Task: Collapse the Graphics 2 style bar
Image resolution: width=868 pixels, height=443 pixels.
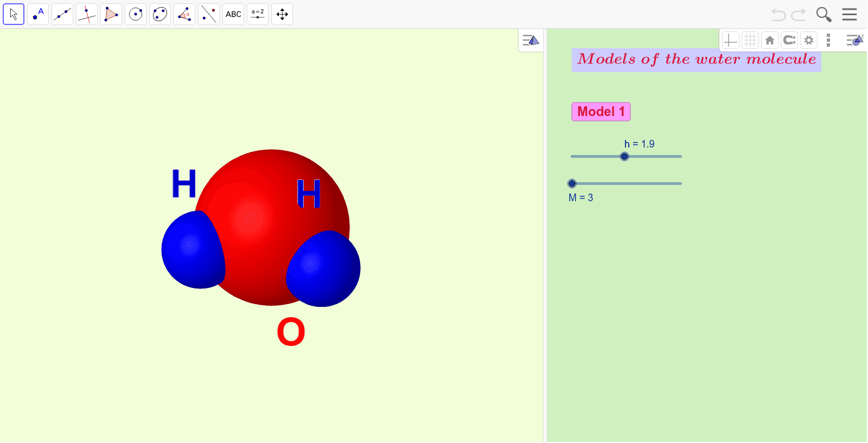Action: pyautogui.click(x=854, y=40)
